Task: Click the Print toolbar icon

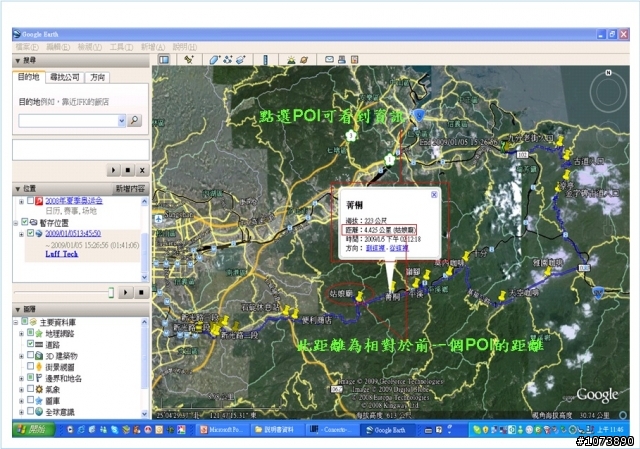Action: [342, 60]
